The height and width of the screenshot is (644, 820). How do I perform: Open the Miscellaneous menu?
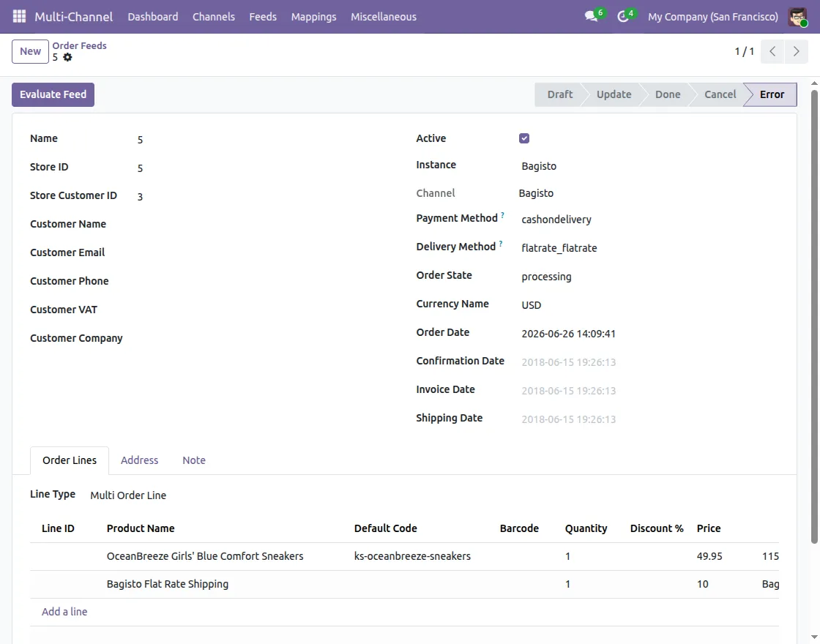pos(384,17)
